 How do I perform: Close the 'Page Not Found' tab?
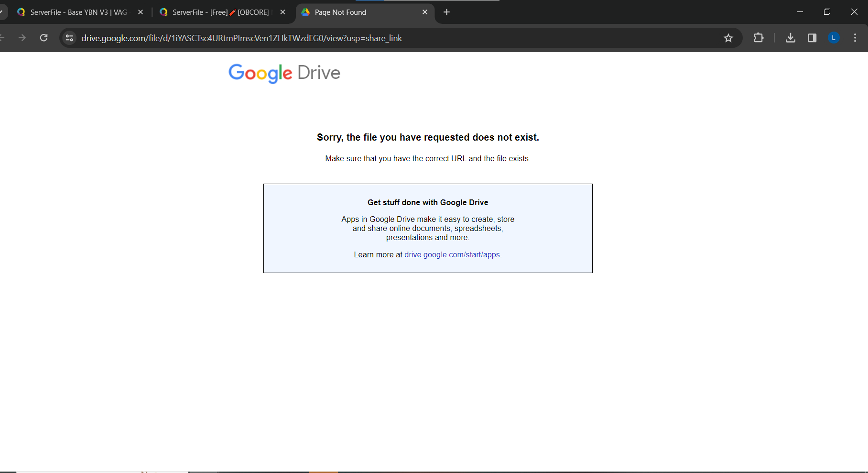click(425, 12)
